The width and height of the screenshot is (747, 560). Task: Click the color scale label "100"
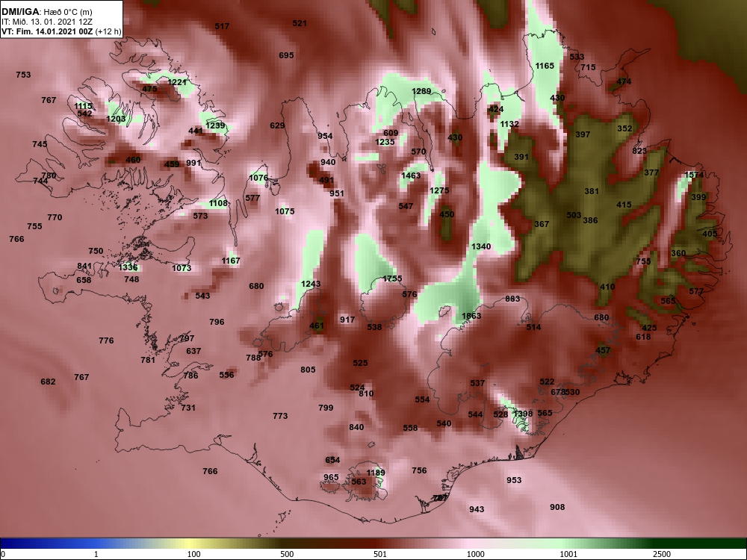click(193, 554)
